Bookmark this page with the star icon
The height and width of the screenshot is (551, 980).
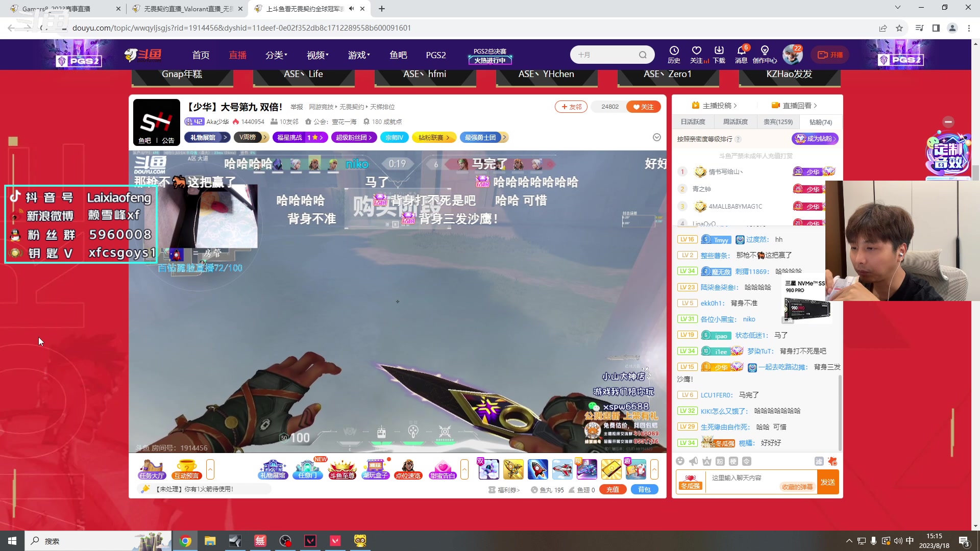tap(899, 28)
